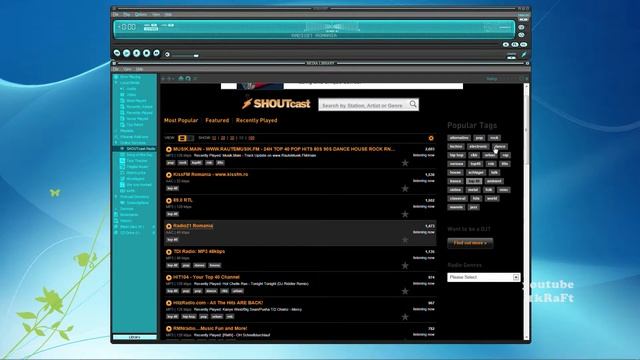Collapse the Local Media tree node
The height and width of the screenshot is (360, 640).
116,83
